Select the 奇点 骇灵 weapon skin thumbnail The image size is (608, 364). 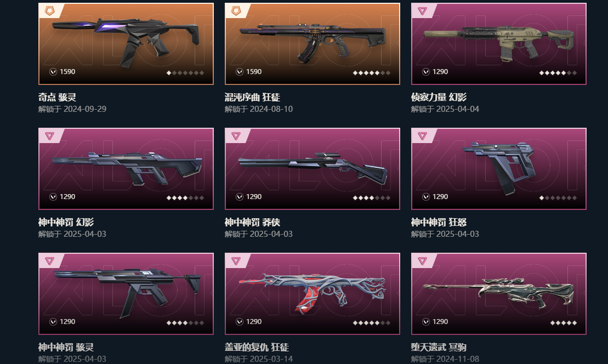pos(126,44)
